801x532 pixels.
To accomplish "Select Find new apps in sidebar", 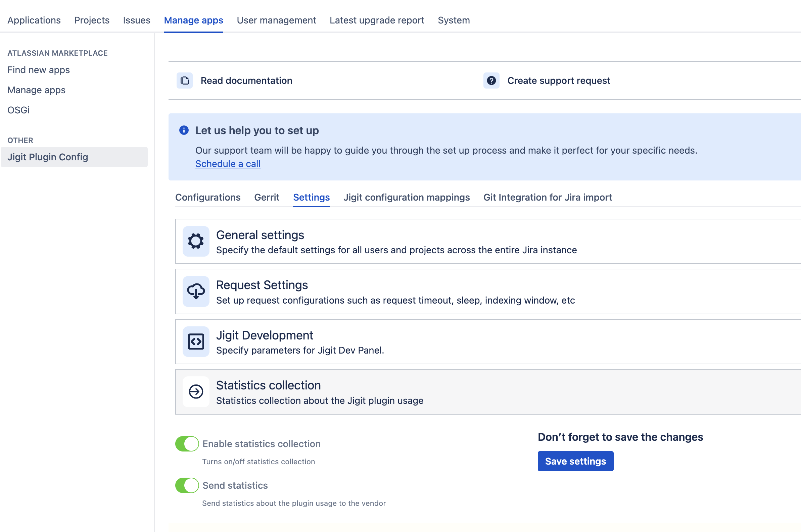I will 38,70.
